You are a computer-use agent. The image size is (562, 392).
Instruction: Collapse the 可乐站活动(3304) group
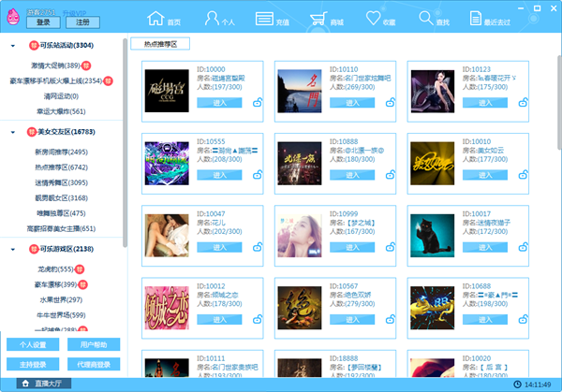(13, 46)
